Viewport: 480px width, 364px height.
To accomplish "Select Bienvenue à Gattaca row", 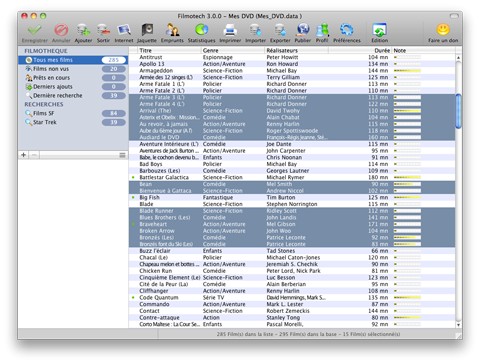I will [x=292, y=191].
